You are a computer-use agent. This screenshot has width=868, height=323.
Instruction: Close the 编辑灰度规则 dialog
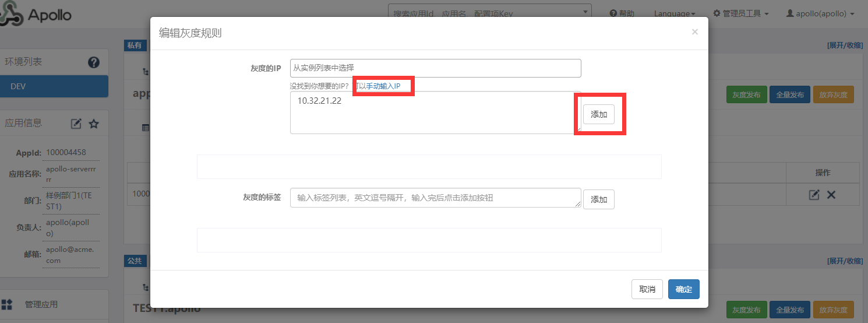[694, 32]
